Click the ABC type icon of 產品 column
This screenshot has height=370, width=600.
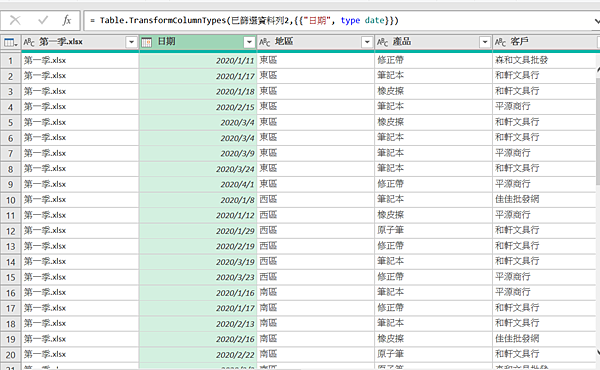point(382,42)
